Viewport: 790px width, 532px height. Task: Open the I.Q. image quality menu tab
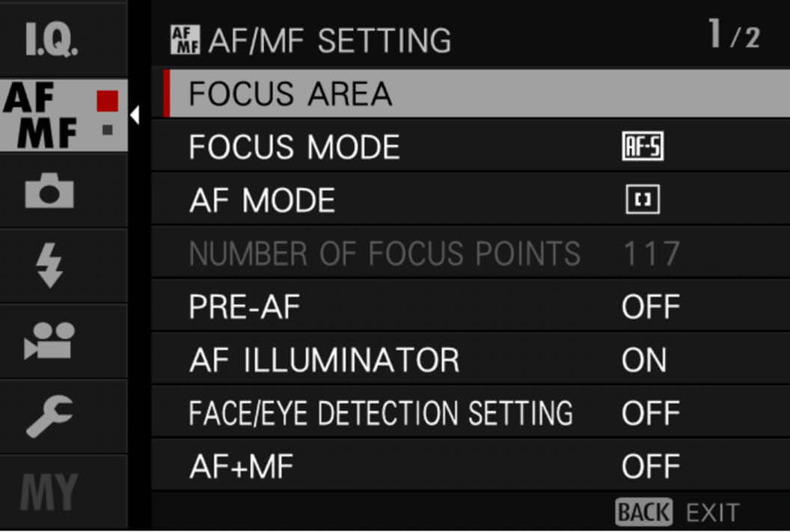(52, 40)
